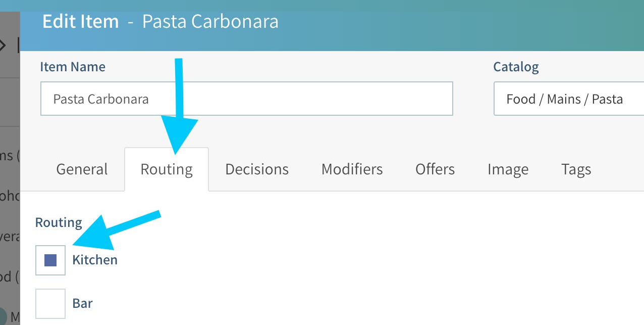The image size is (644, 325).
Task: Go to the Modifiers tab
Action: click(352, 169)
